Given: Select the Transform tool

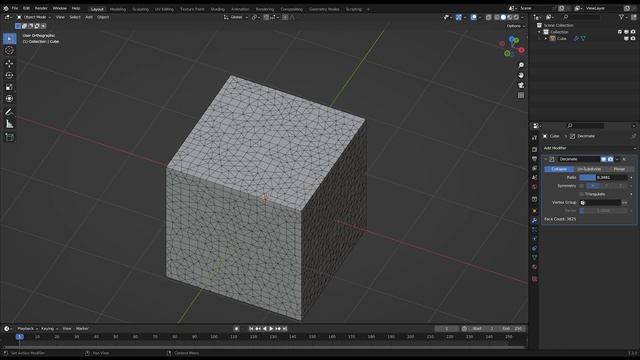Looking at the screenshot, I should click(x=9, y=99).
